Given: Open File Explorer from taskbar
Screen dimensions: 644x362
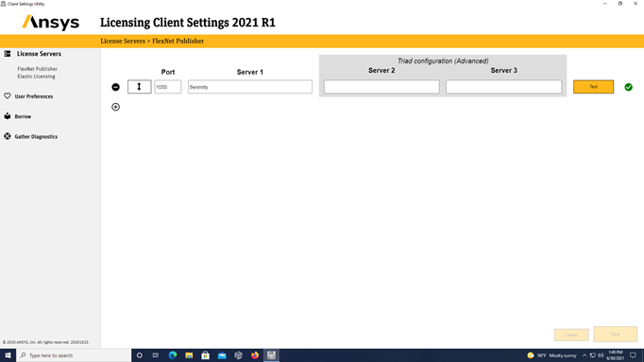Looking at the screenshot, I should [189, 355].
